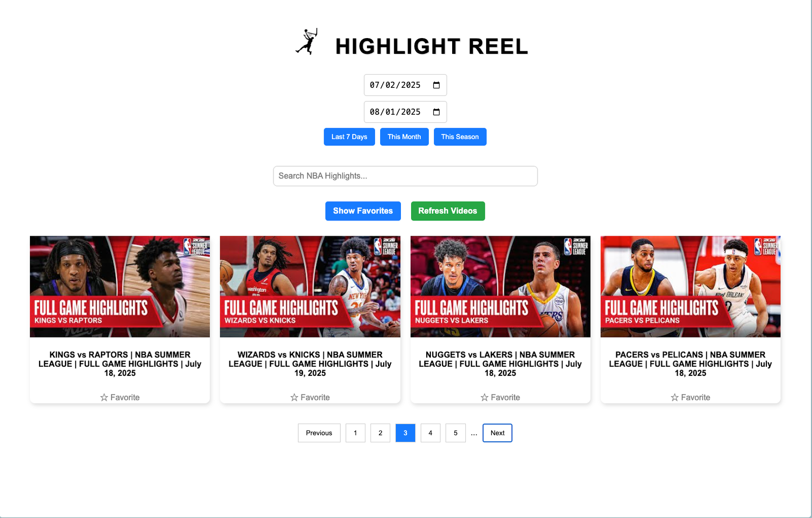Go to page 1 of results
This screenshot has width=812, height=518.
(x=355, y=433)
